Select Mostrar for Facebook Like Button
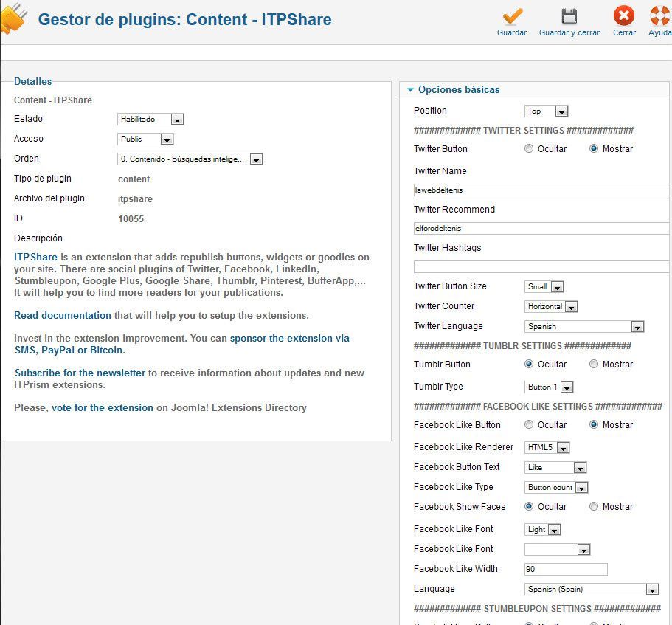The height and width of the screenshot is (625, 672). pos(594,424)
